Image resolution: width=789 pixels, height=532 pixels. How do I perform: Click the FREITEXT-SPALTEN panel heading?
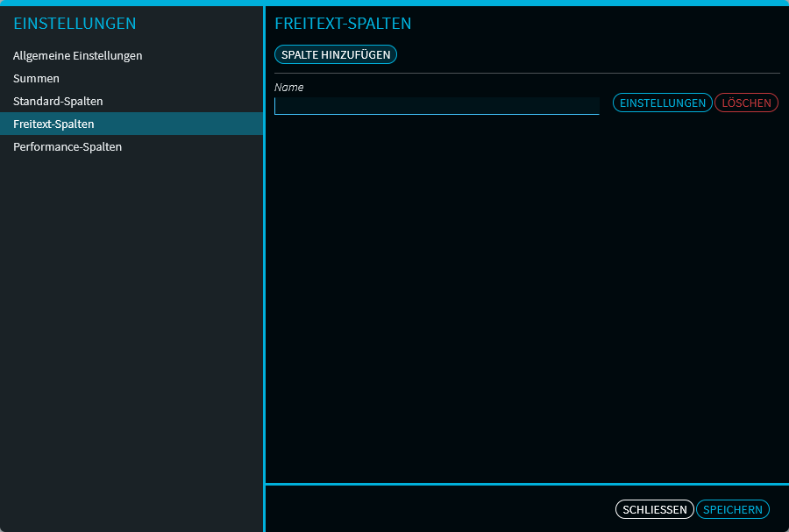343,24
